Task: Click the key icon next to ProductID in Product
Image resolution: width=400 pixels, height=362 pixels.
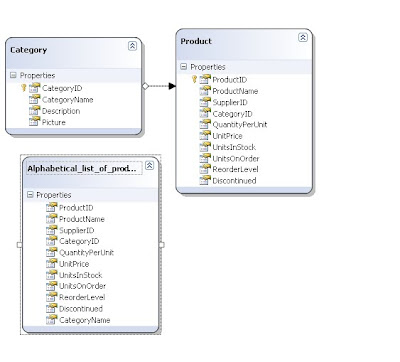Action: pyautogui.click(x=194, y=79)
